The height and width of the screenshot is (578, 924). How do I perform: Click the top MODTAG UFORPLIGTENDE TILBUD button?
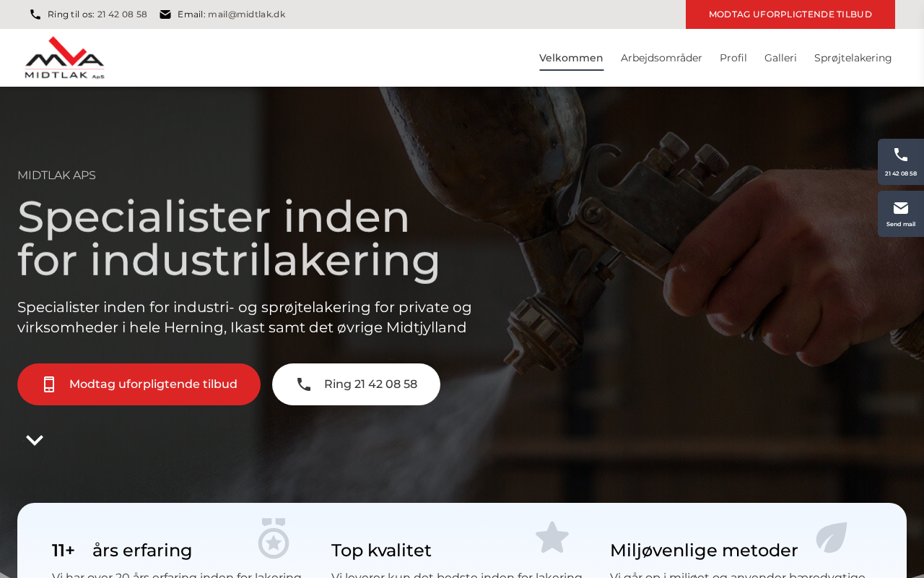[x=790, y=14]
